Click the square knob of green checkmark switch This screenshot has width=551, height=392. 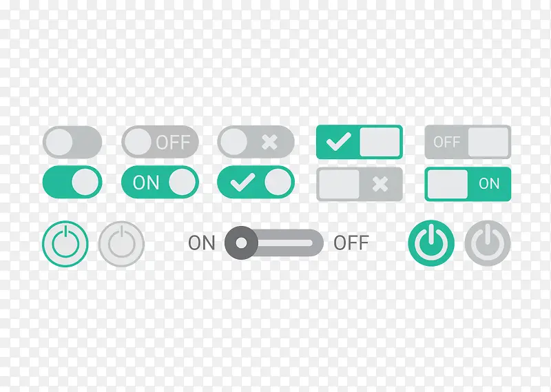(x=380, y=142)
